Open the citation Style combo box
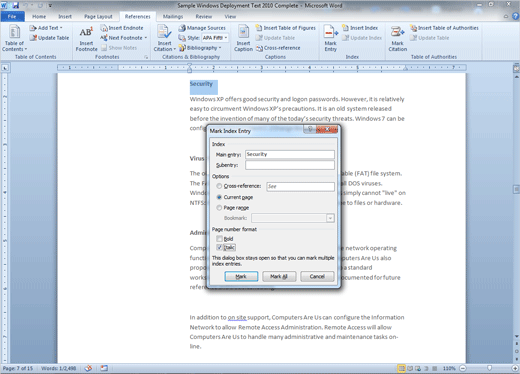The image size is (520, 374). 215,38
